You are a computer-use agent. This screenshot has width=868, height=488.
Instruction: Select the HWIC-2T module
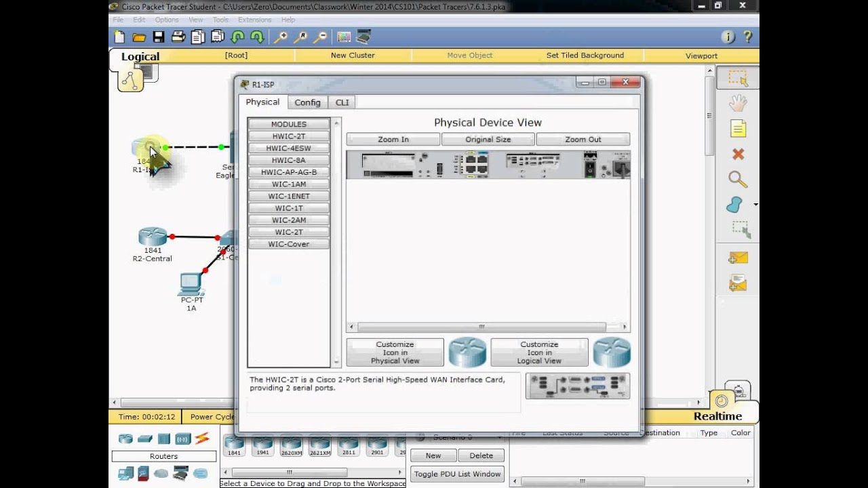click(x=289, y=136)
